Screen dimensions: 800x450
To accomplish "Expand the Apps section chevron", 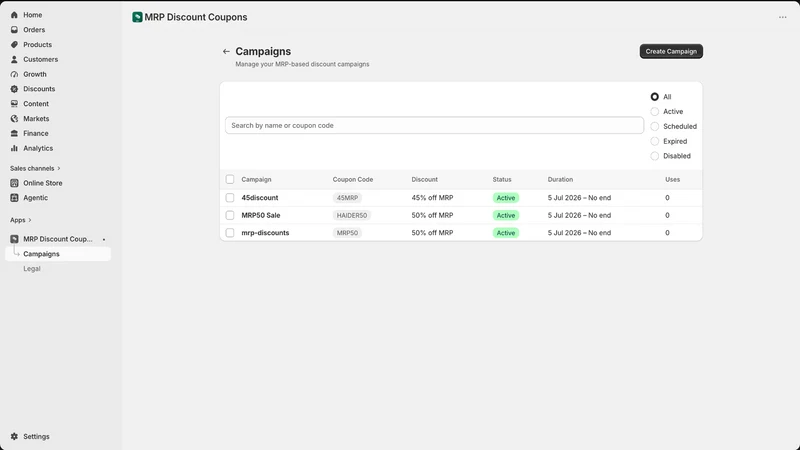I will pyautogui.click(x=30, y=220).
